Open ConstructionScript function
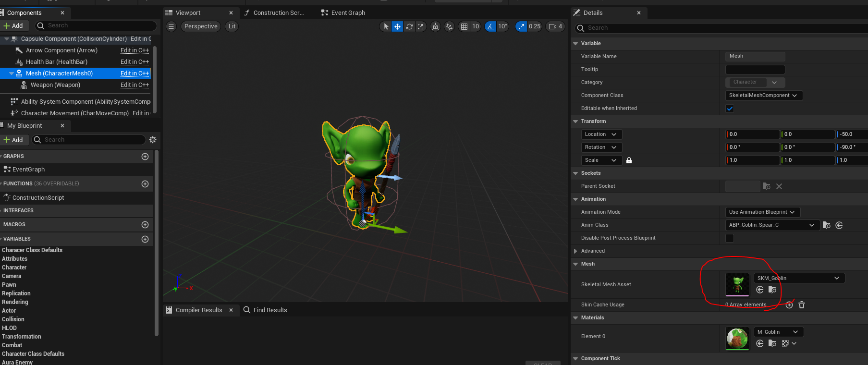 (38, 198)
